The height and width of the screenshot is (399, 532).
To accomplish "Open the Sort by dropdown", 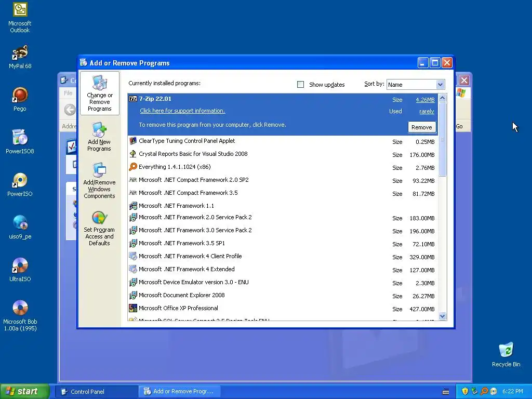I will click(x=440, y=85).
